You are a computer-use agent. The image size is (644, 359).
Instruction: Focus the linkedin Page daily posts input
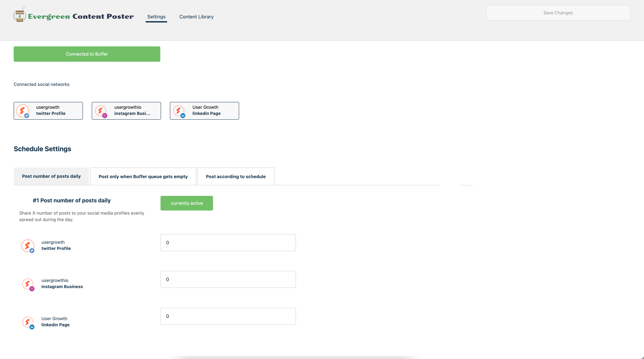pos(228,316)
